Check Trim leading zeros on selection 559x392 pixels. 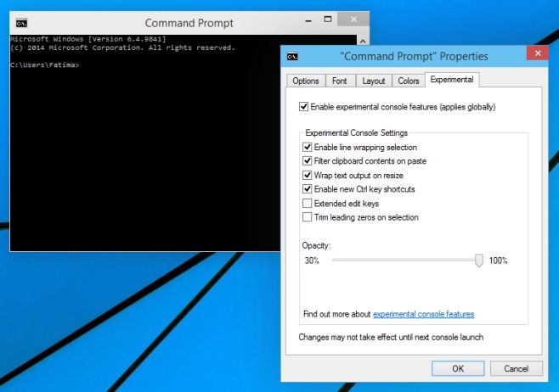(x=307, y=217)
